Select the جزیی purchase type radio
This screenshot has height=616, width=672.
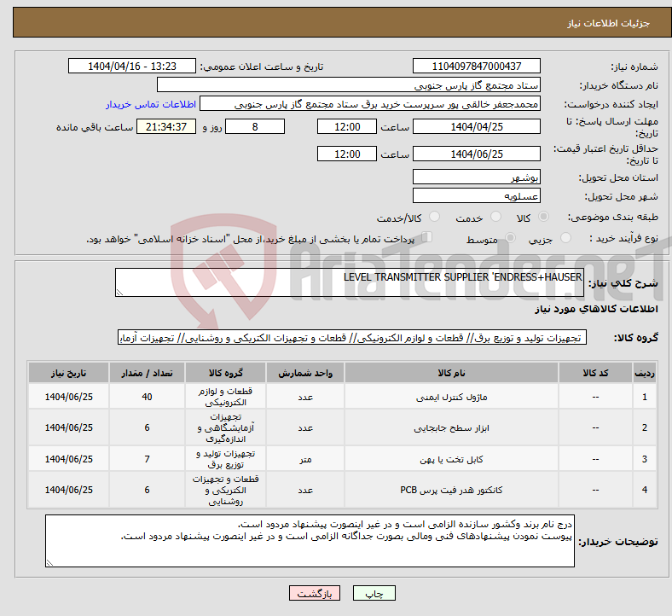565,237
